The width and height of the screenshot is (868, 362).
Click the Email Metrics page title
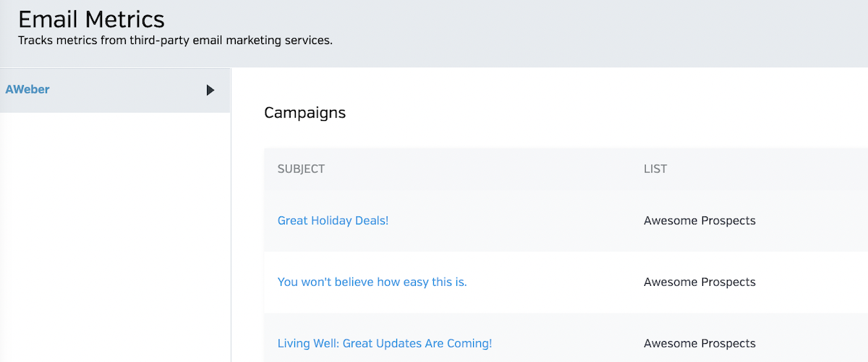(91, 20)
